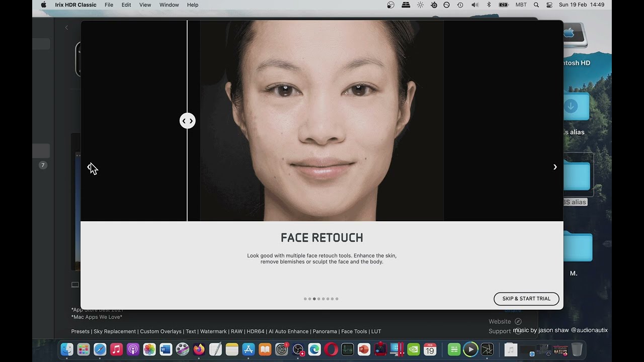This screenshot has width=644, height=362.
Task: Open the volume control in menu bar
Action: click(x=475, y=5)
